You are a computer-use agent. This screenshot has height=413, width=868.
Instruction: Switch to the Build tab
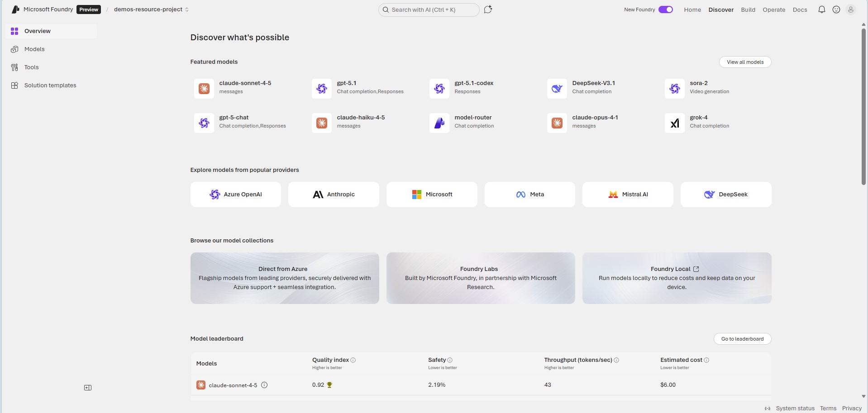pos(748,9)
